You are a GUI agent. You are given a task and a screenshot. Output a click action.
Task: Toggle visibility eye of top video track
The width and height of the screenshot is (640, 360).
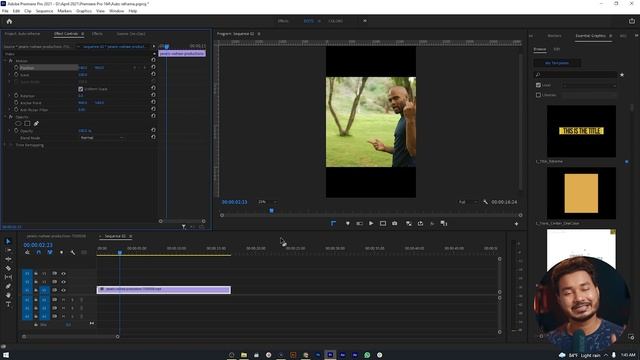pos(63,273)
